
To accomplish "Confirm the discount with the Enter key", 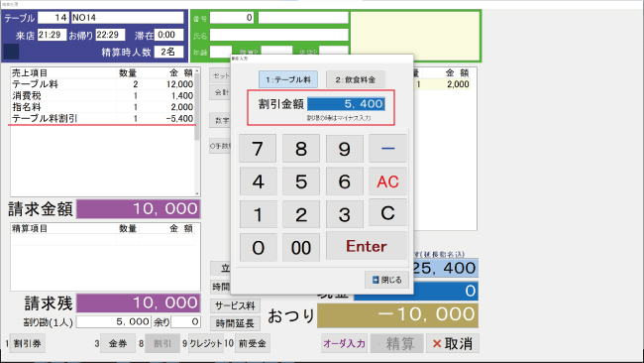I will 367,246.
